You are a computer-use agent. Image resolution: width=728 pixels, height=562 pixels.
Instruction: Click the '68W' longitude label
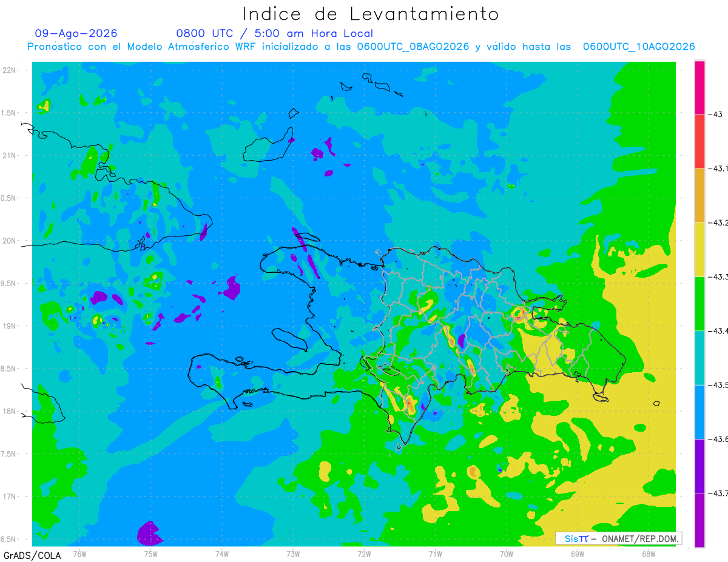(648, 554)
